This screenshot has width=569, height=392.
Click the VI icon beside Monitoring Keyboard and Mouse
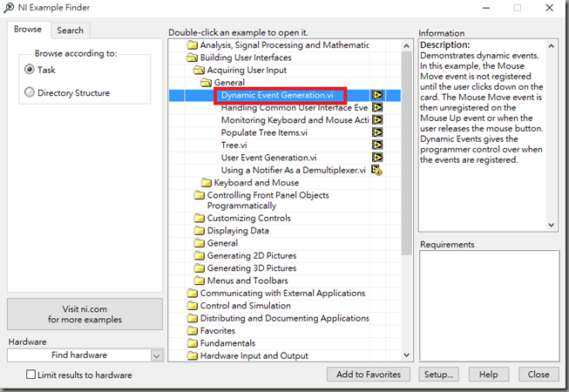coord(377,119)
